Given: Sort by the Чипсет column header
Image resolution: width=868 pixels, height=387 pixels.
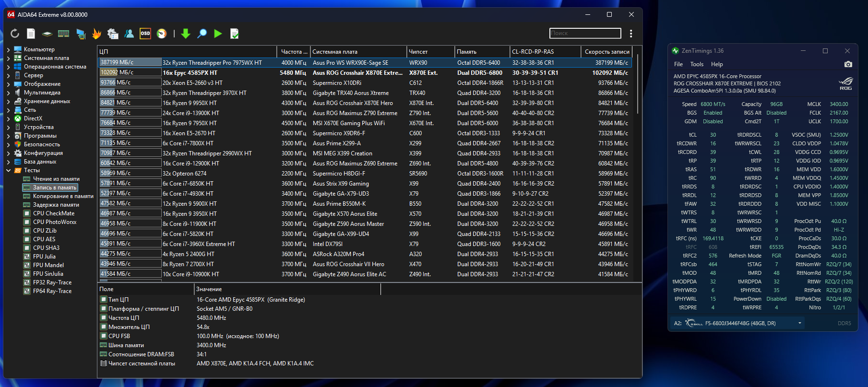Looking at the screenshot, I should (430, 51).
